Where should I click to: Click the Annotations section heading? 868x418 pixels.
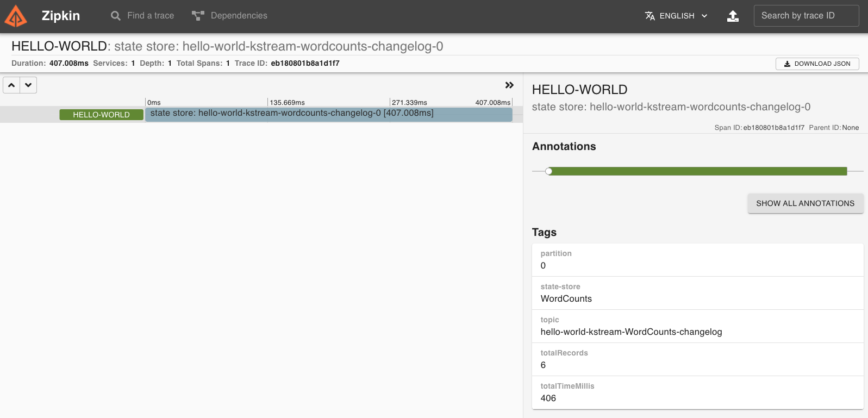coord(564,146)
